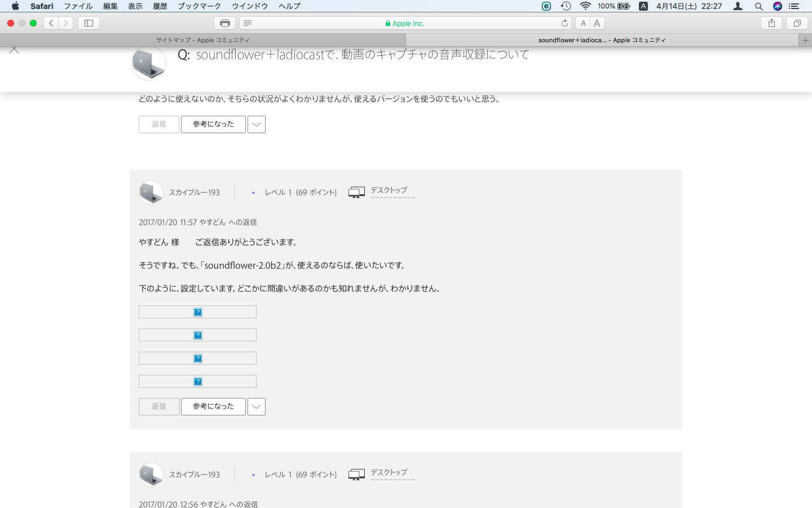Click the sentence starting 下のように、設定しています
Viewport: 812px width, 508px height.
pos(290,288)
